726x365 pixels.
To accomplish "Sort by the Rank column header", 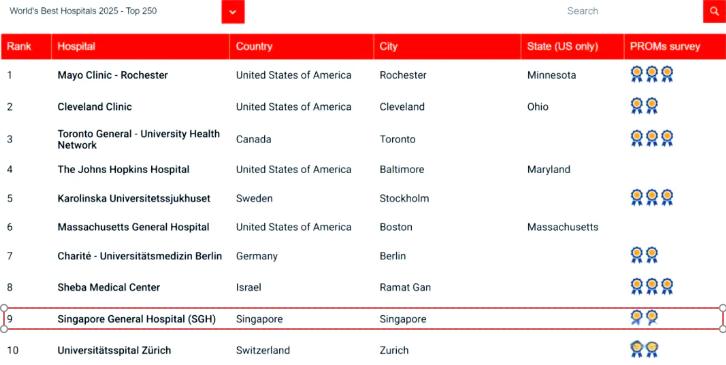I will (x=26, y=46).
